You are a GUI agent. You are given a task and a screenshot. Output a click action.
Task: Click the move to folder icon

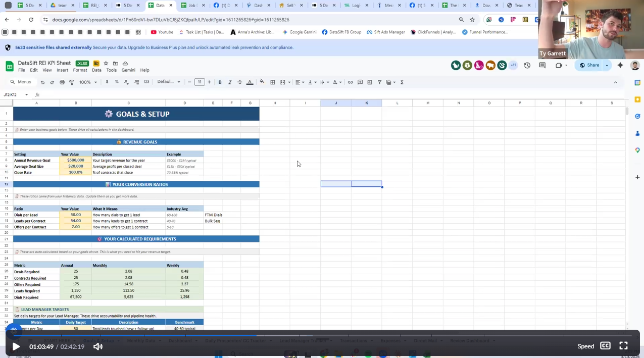[x=116, y=64]
